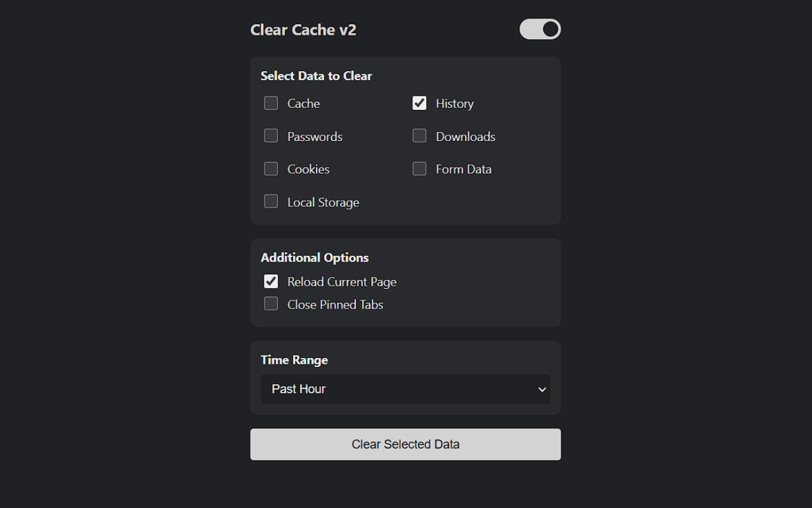Enable clearing of Passwords
This screenshot has height=508, width=812.
(271, 135)
